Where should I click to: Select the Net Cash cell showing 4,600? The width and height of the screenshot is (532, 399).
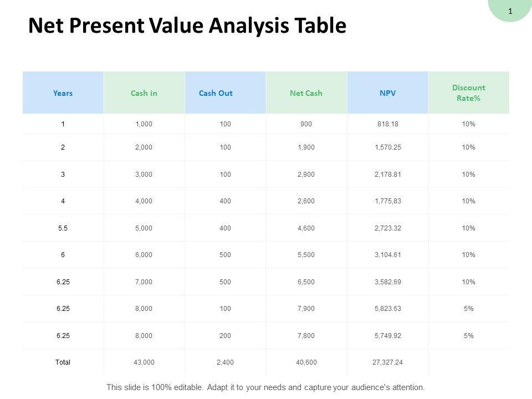pos(306,228)
